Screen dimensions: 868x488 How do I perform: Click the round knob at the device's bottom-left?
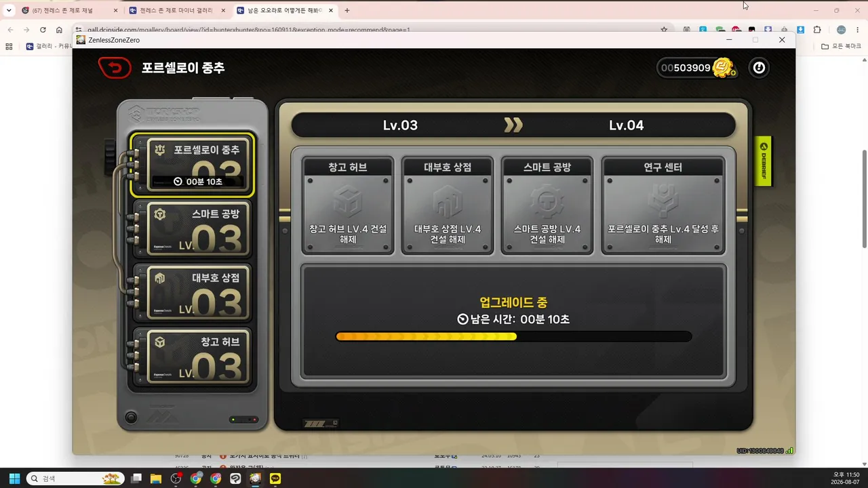(x=132, y=418)
